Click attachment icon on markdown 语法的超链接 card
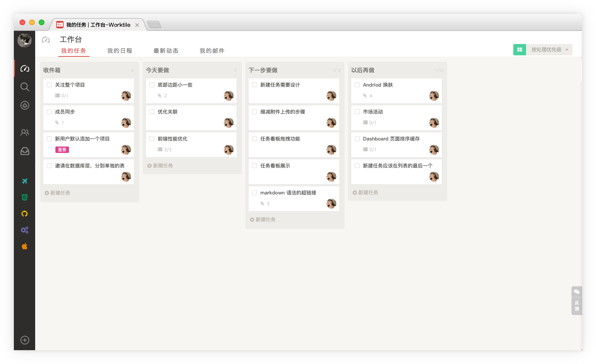 (x=262, y=204)
